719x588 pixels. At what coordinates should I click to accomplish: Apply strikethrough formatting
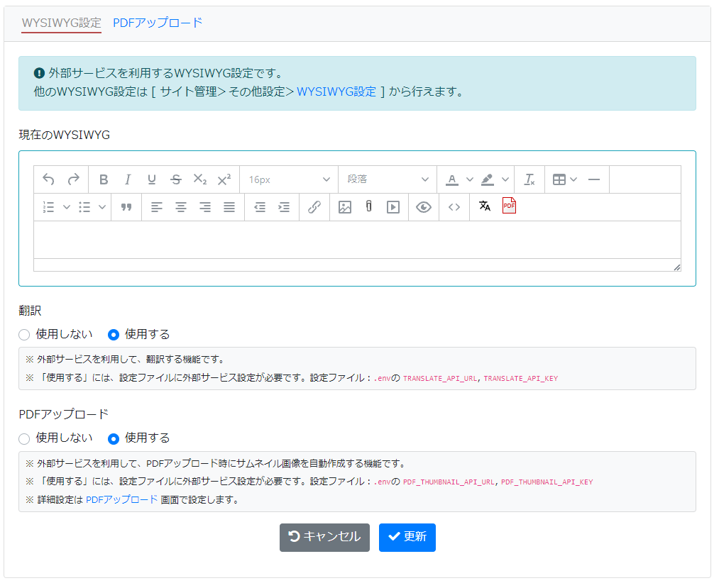(x=175, y=179)
